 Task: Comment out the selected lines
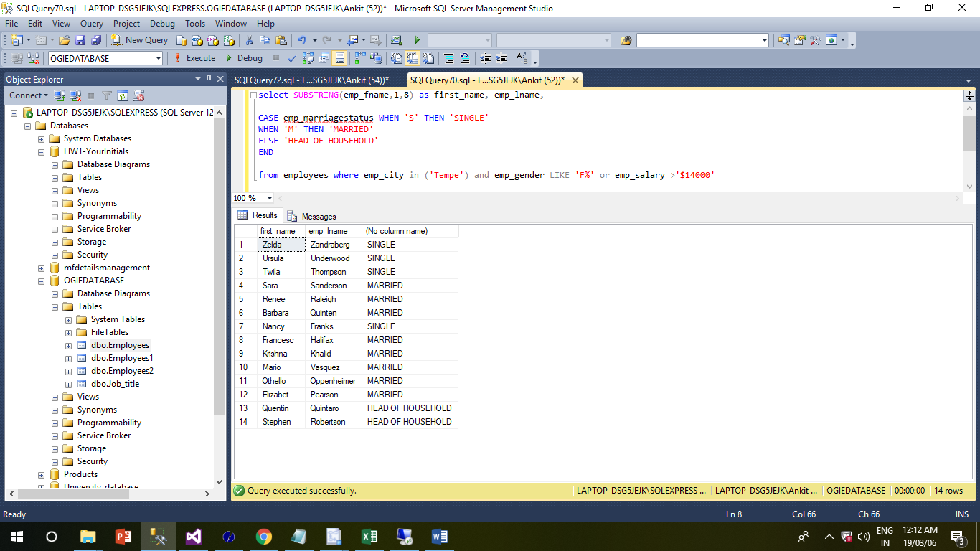tap(448, 58)
